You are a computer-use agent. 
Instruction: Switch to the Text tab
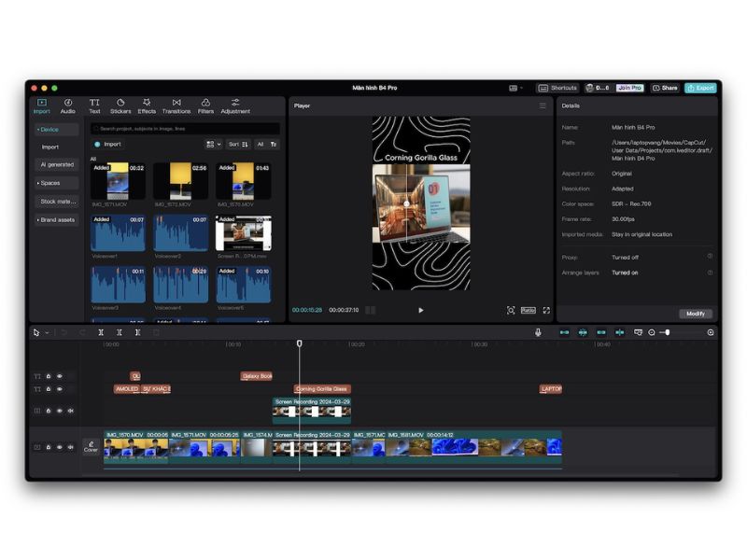click(94, 106)
